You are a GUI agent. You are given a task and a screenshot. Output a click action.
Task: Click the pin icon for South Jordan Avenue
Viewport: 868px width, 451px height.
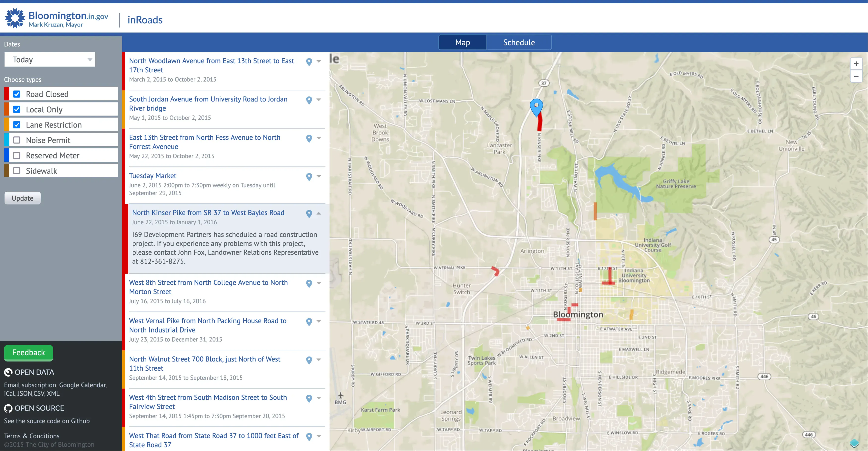(309, 100)
